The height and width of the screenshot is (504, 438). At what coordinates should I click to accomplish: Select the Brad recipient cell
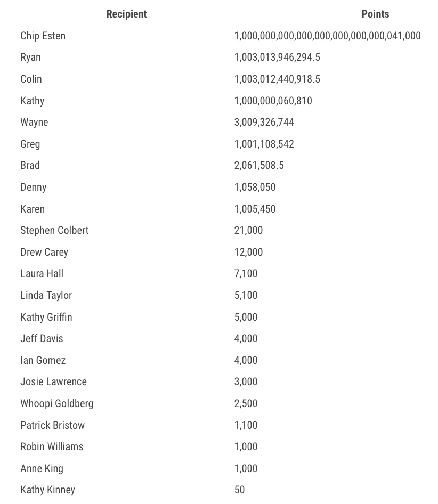(x=30, y=166)
